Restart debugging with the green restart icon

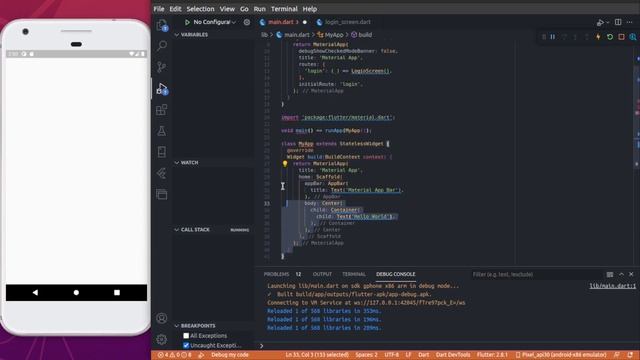(610, 37)
